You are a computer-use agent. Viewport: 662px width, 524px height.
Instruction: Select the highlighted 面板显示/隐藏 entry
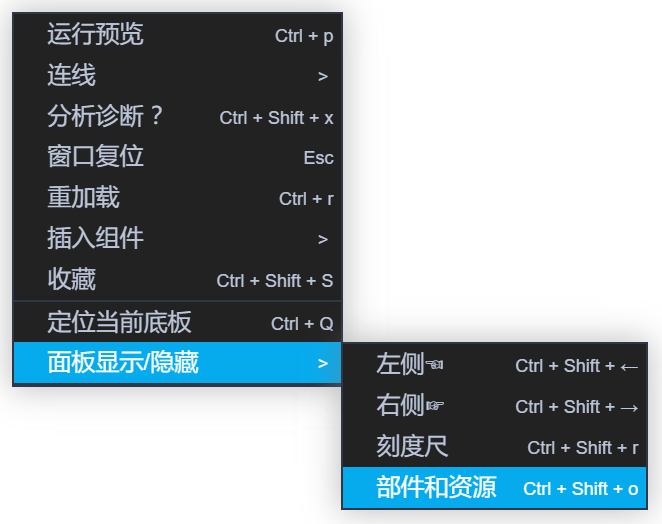point(177,363)
